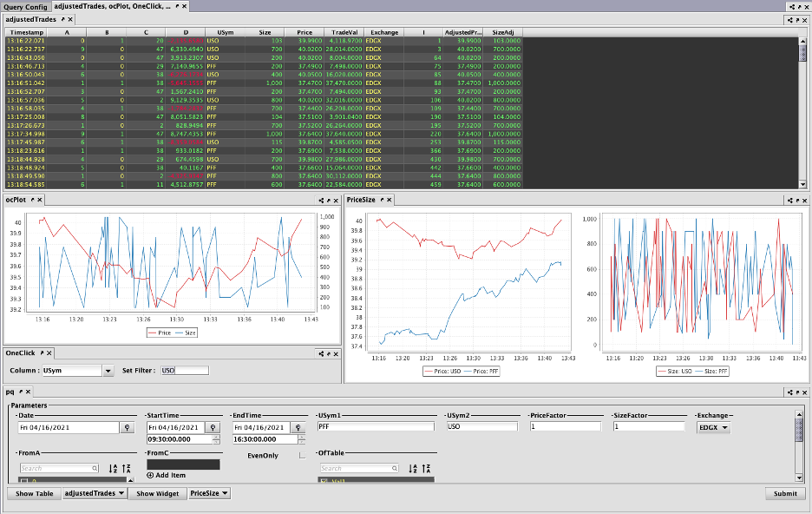Screen dimensions: 812x514
Task: Sort FromA list Z to A
Action: pos(127,468)
